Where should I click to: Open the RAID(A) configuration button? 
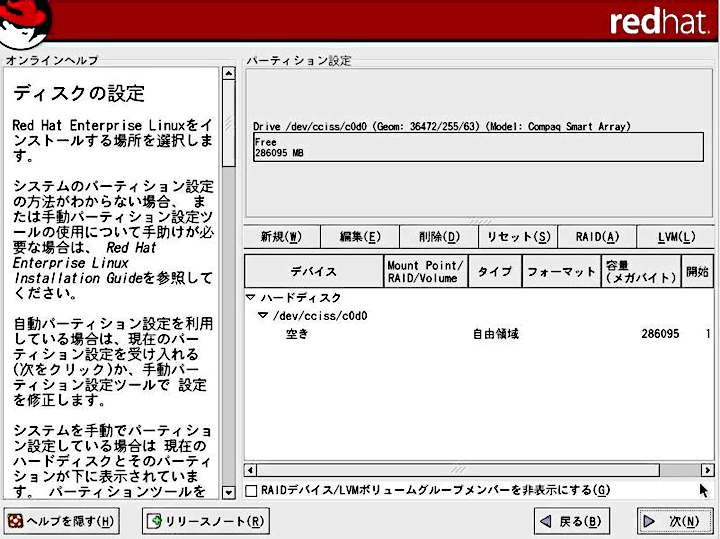tap(597, 237)
